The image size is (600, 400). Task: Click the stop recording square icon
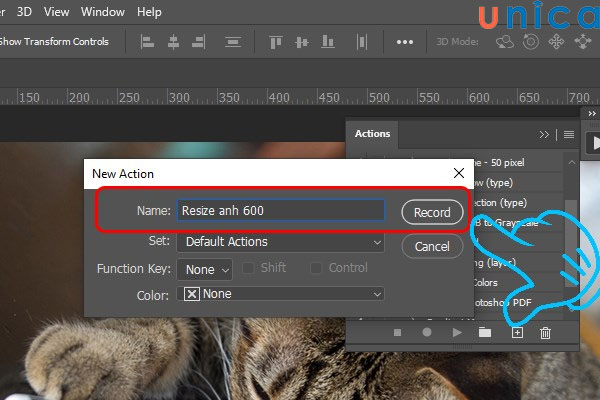click(x=397, y=332)
